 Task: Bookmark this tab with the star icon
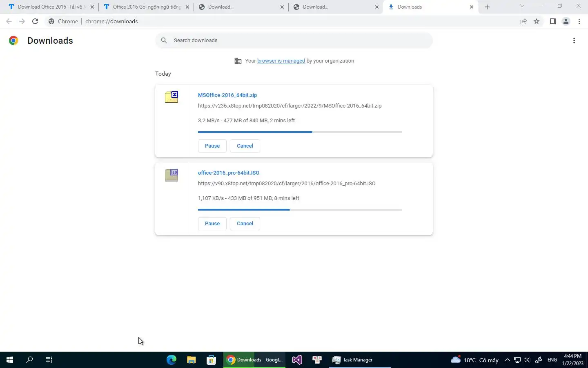[537, 21]
